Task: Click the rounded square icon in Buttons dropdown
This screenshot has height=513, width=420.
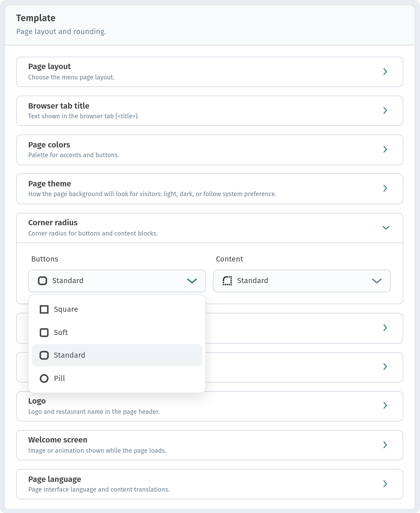Action: point(42,281)
